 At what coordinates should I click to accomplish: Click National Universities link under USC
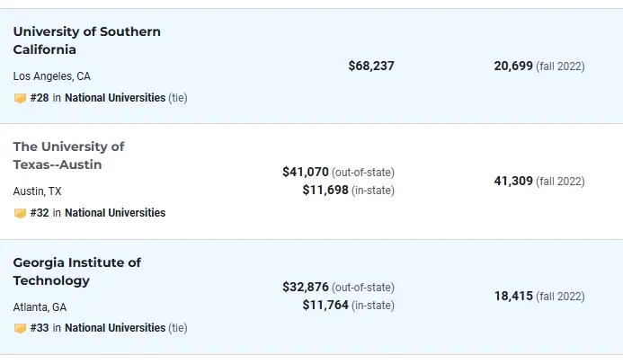[x=115, y=98]
